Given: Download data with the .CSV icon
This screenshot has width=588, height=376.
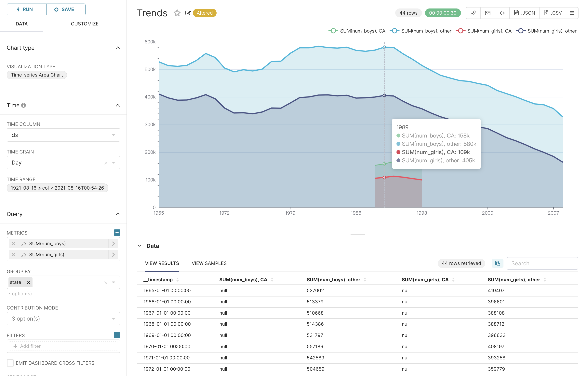Looking at the screenshot, I should 552,13.
